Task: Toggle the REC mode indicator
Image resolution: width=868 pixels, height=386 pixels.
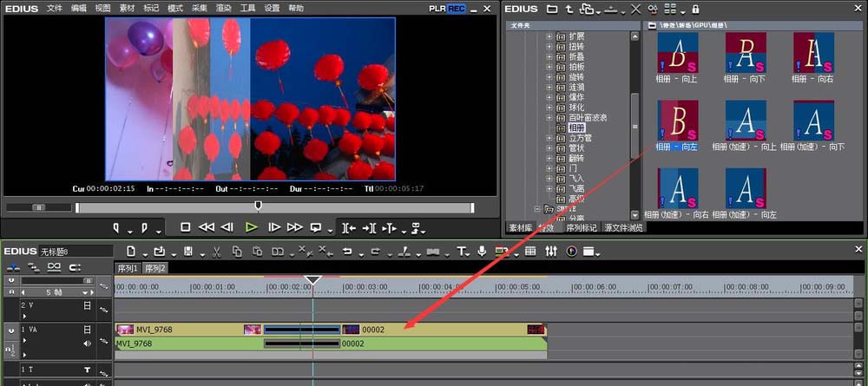Action: pyautogui.click(x=457, y=9)
